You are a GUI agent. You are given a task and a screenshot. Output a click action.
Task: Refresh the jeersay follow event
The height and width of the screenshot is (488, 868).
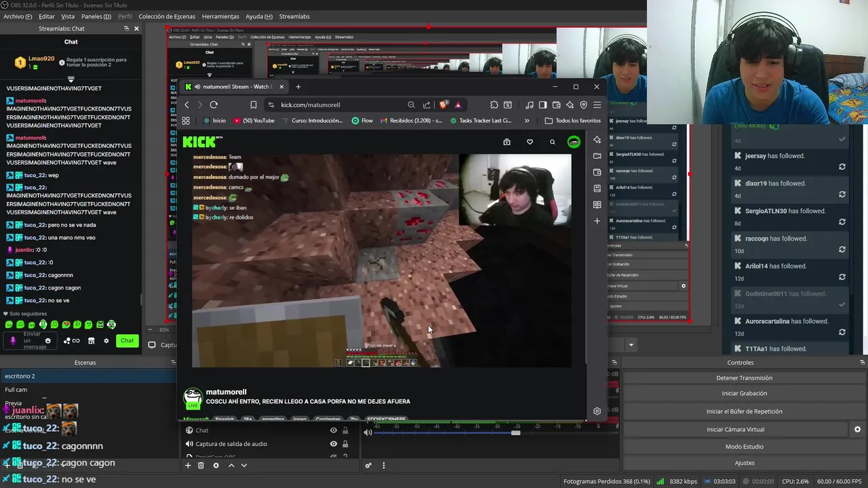(x=842, y=166)
